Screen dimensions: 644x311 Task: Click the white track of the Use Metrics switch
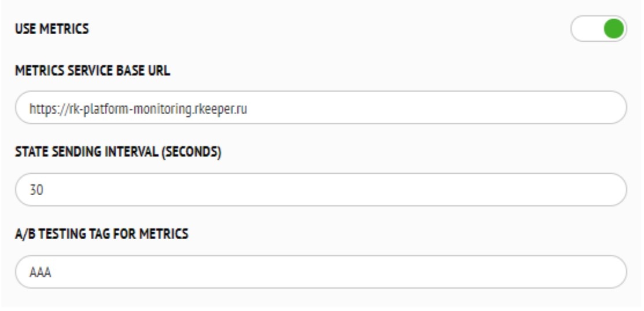coord(584,28)
